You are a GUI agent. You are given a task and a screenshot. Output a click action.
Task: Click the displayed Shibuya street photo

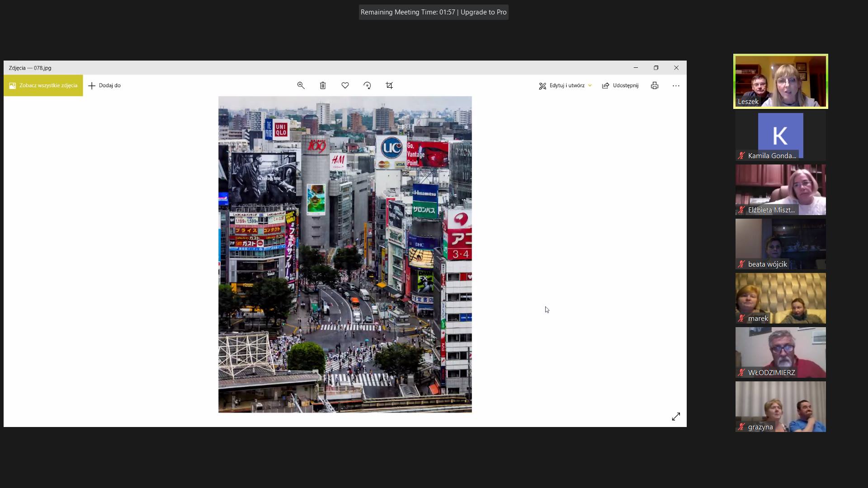click(345, 254)
